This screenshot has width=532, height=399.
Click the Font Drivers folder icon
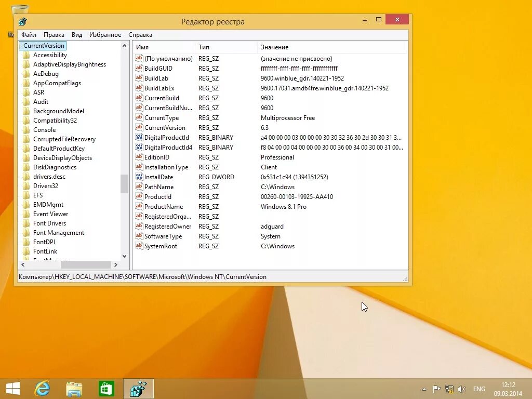(x=26, y=223)
